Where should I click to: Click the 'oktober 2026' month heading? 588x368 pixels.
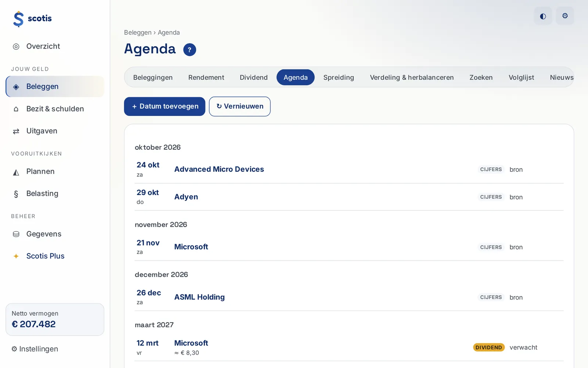tap(158, 147)
